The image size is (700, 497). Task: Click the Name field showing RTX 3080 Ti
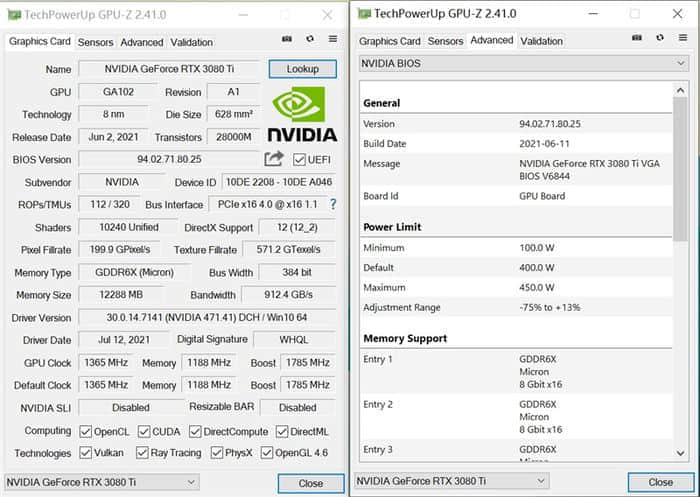[169, 69]
